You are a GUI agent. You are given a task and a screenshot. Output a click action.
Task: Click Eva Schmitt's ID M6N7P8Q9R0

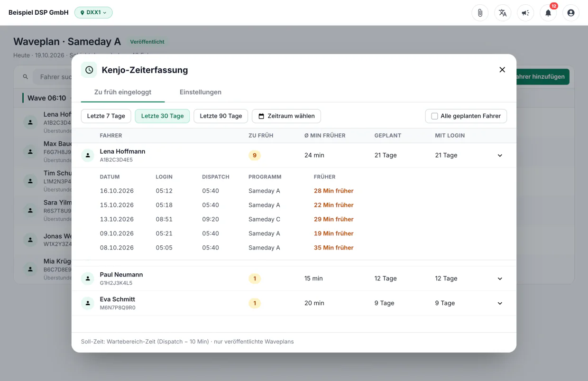tap(118, 307)
